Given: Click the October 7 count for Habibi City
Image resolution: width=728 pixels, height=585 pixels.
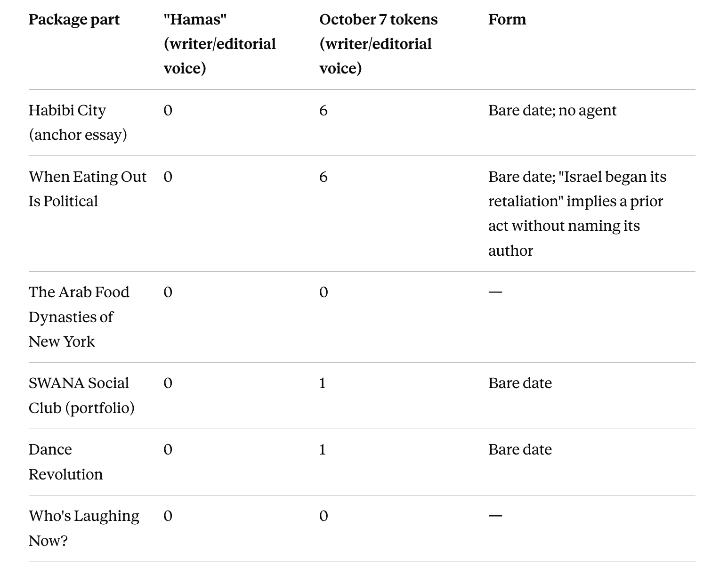Looking at the screenshot, I should click(323, 110).
